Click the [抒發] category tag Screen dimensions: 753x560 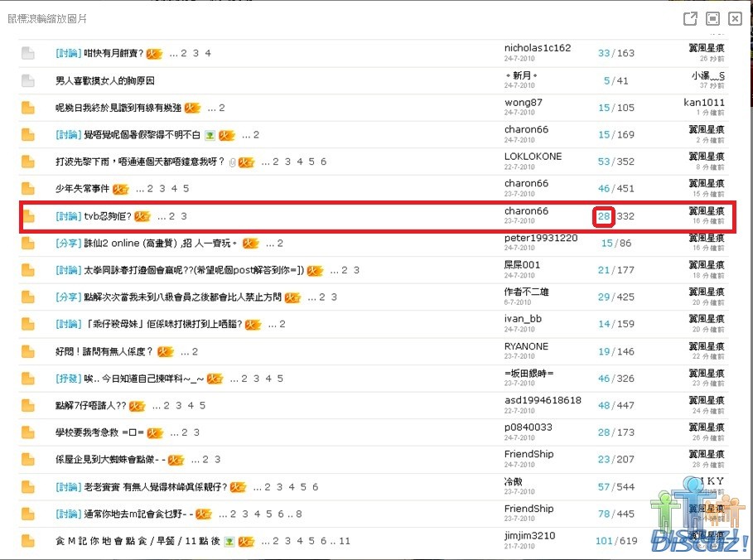pos(68,379)
